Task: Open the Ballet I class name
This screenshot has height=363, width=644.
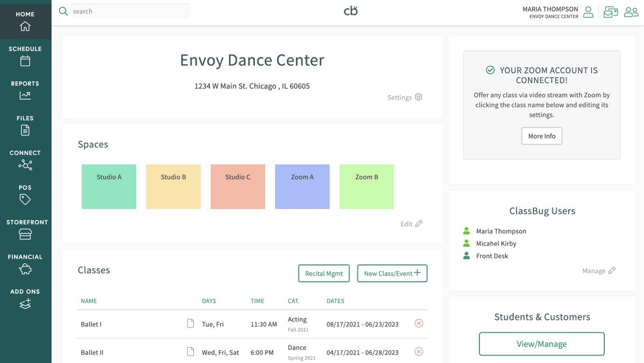Action: tap(91, 324)
